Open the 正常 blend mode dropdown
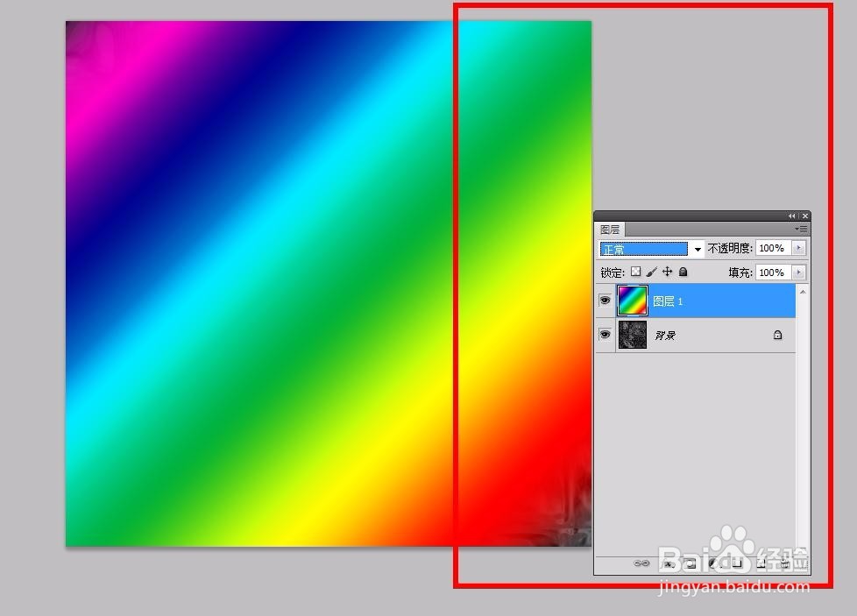The image size is (857, 616). click(x=651, y=249)
